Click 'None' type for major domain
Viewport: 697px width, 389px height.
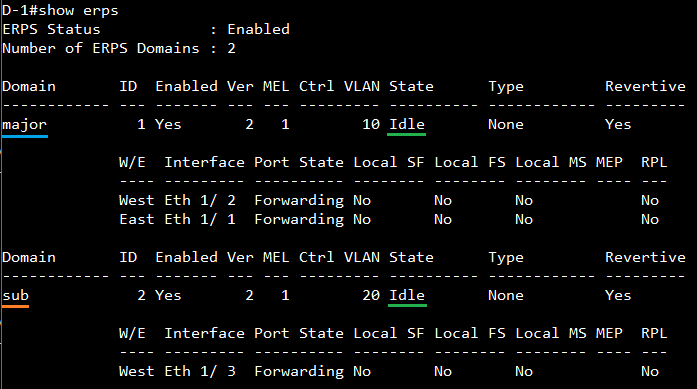click(x=505, y=124)
